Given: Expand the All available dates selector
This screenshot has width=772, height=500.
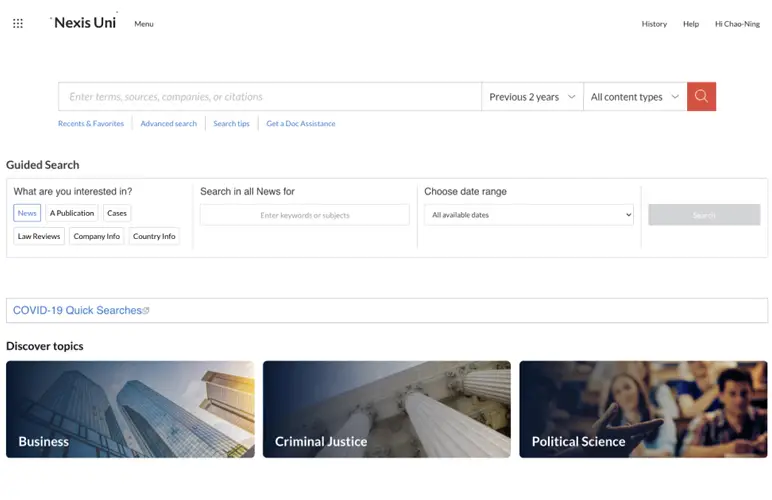Looking at the screenshot, I should pyautogui.click(x=529, y=215).
